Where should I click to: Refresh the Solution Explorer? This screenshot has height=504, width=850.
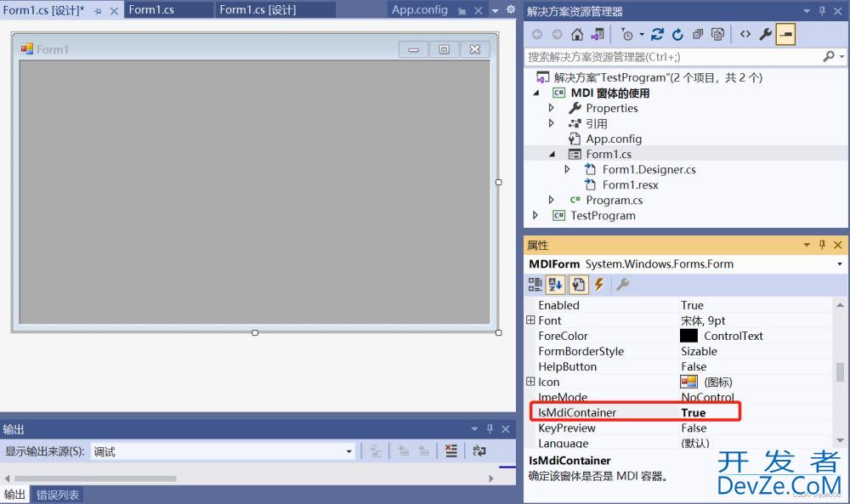tap(677, 35)
